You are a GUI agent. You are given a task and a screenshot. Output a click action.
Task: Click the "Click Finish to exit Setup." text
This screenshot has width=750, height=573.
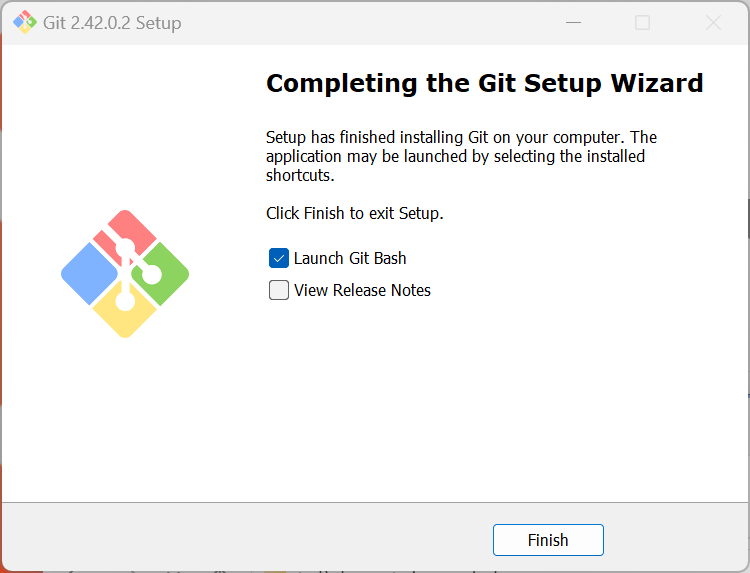coord(354,213)
